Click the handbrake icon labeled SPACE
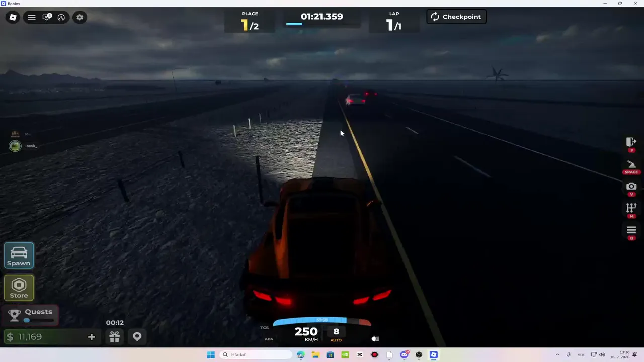The height and width of the screenshot is (362, 644). click(631, 164)
